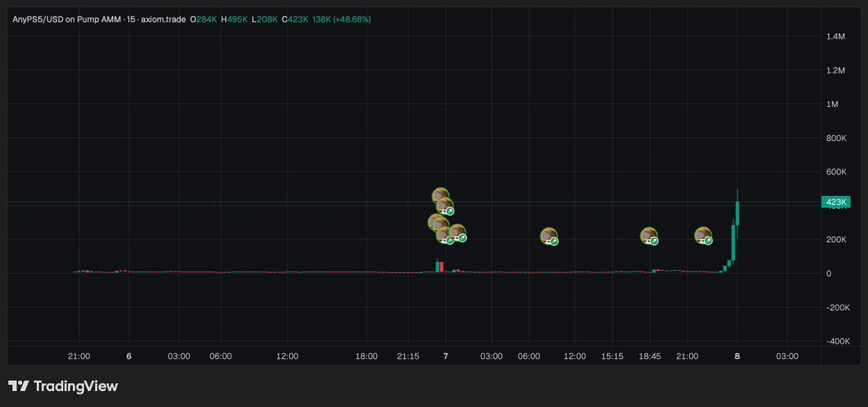Click the 1.2M price axis label

[835, 70]
